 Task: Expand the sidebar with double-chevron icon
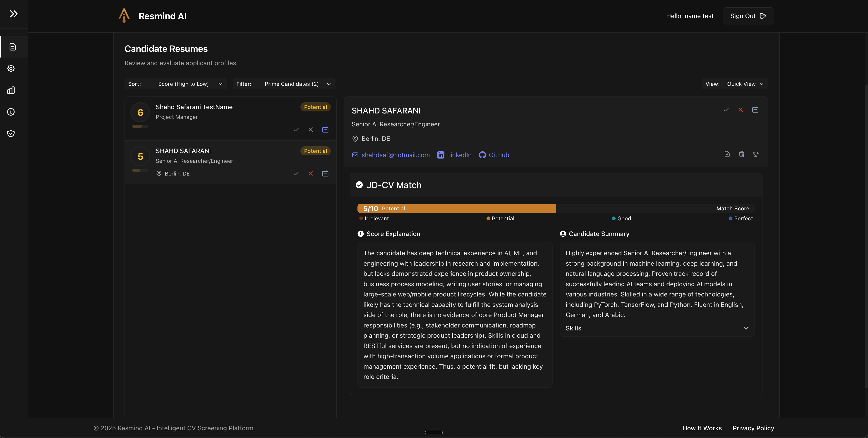[14, 14]
